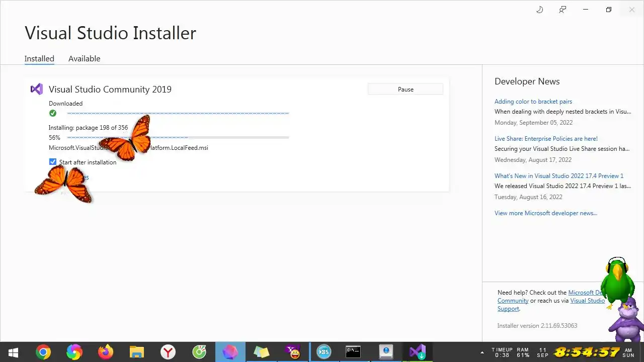Click the 56% progress label
Viewport: 644px width, 362px height.
point(54,138)
